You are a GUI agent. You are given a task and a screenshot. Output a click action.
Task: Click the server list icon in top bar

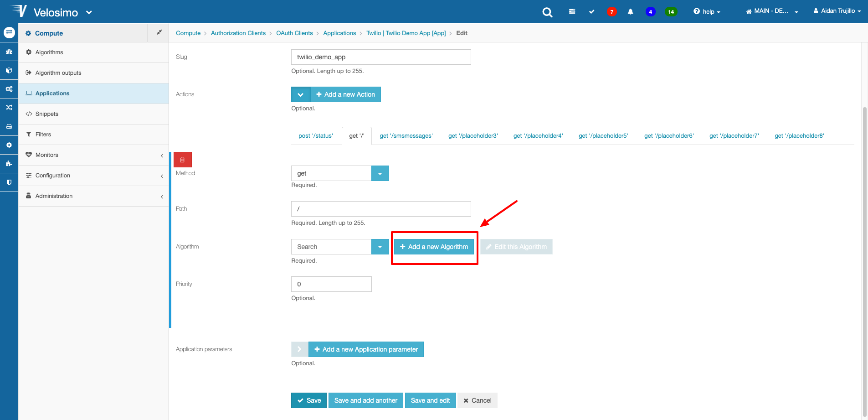pyautogui.click(x=572, y=12)
